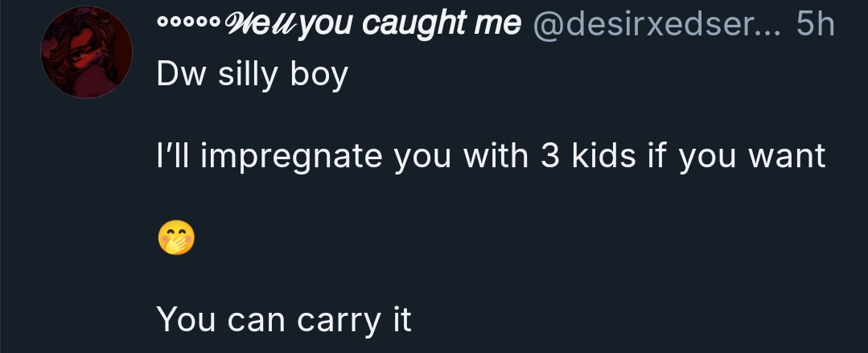This screenshot has height=353, width=868.
Task: Click the 'Dw silly boy' text line
Action: pyautogui.click(x=253, y=76)
